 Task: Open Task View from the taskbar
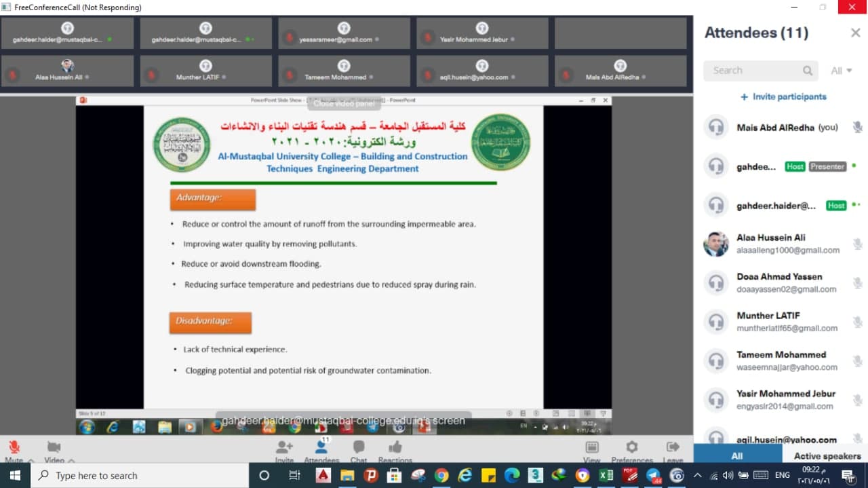point(294,476)
